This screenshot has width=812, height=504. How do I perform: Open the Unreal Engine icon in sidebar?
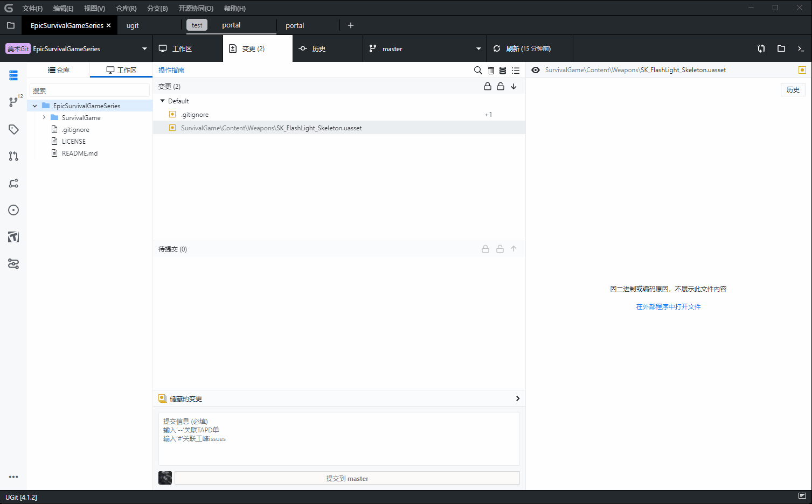tap(13, 237)
